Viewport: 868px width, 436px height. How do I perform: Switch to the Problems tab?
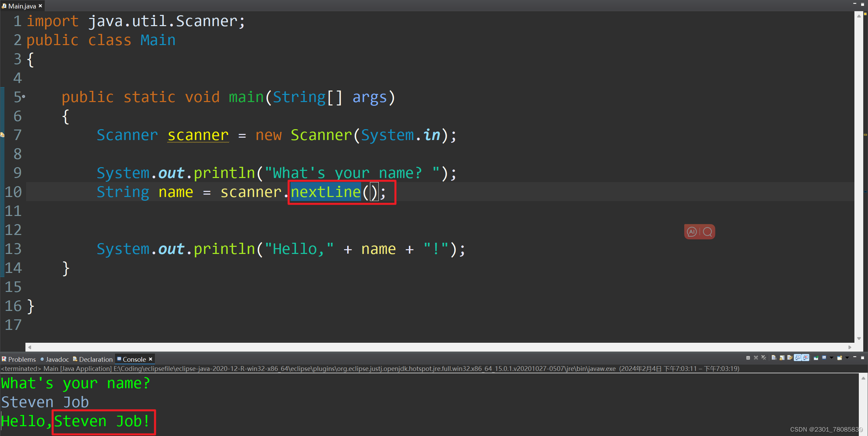(x=19, y=359)
